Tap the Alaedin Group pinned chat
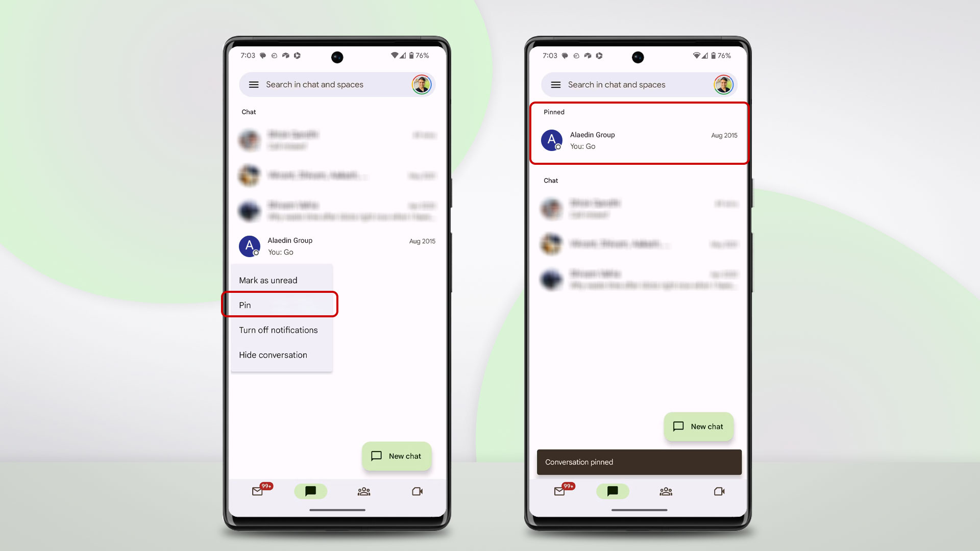Viewport: 980px width, 551px height. pyautogui.click(x=639, y=140)
